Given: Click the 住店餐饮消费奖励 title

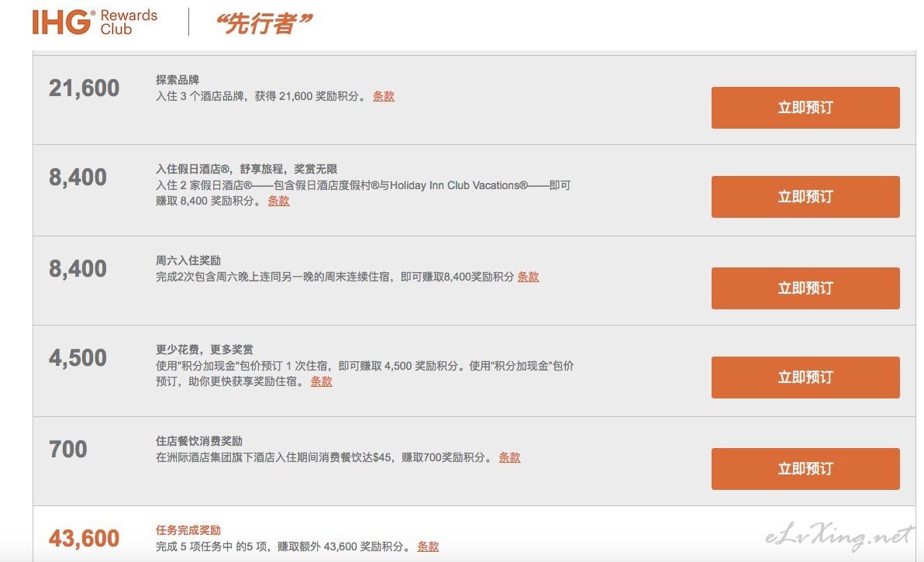Looking at the screenshot, I should [x=199, y=441].
